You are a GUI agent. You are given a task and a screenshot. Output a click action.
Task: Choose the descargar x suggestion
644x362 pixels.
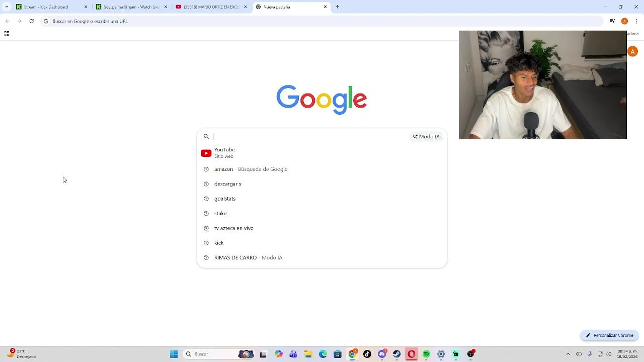[x=322, y=184]
